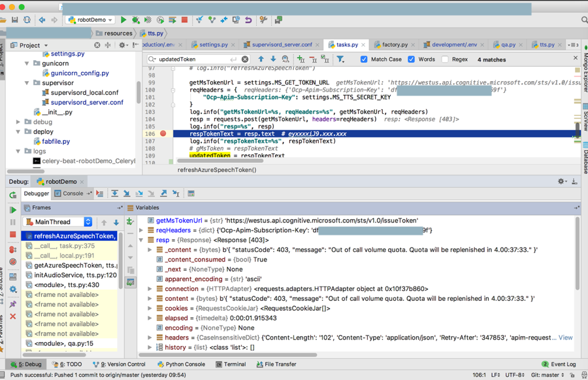The width and height of the screenshot is (588, 380).
Task: Uncheck the Words search option
Action: pyautogui.click(x=411, y=60)
